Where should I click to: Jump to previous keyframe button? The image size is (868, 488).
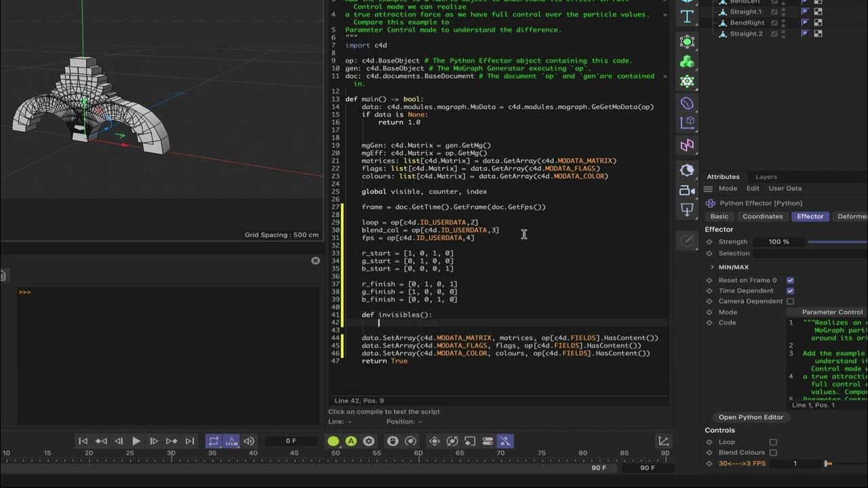101,441
